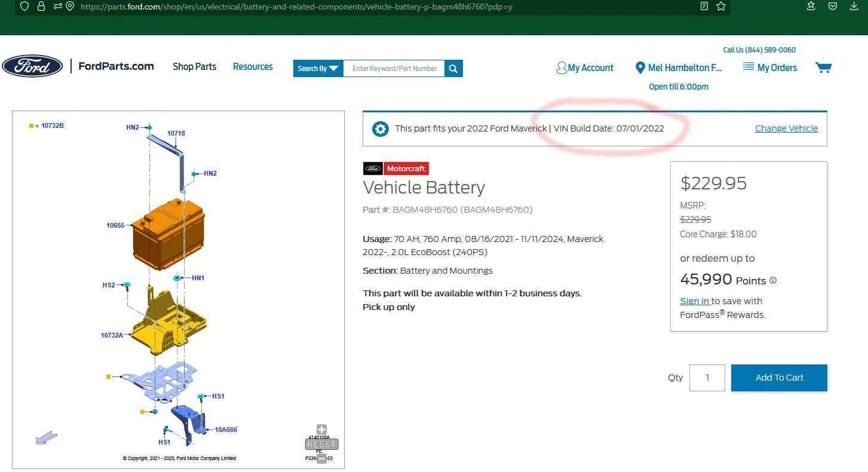Click the magnifier search button
Screen dimensions: 868x472
(453, 69)
